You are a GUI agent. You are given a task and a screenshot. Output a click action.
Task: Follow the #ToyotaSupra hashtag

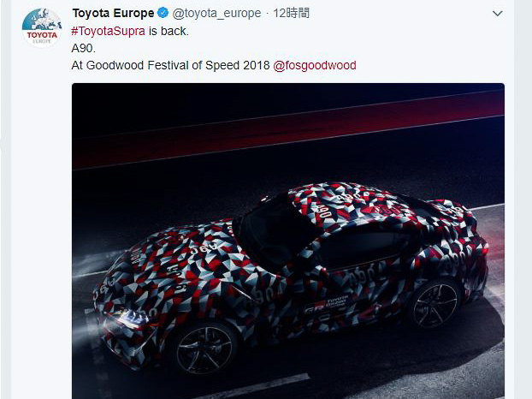[109, 31]
